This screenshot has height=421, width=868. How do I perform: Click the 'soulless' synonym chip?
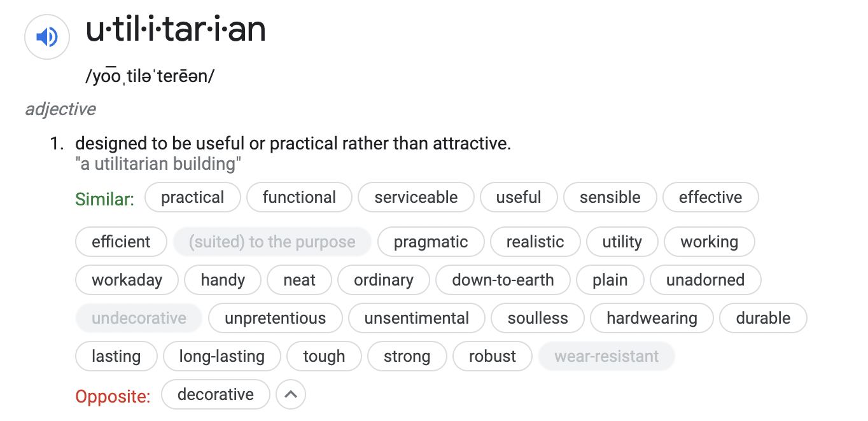click(538, 318)
